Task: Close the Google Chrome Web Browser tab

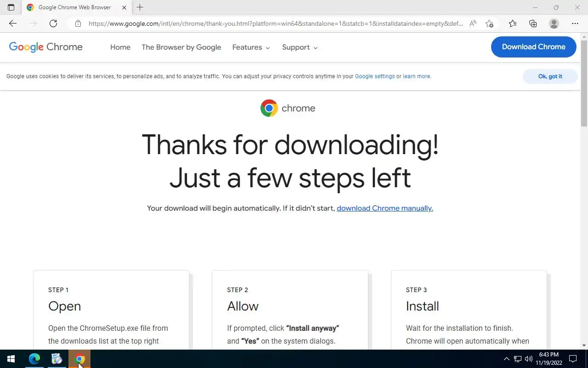Action: [x=124, y=7]
